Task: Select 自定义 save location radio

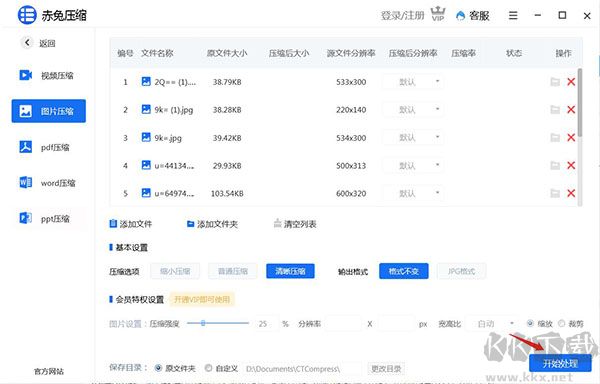Action: click(x=208, y=368)
